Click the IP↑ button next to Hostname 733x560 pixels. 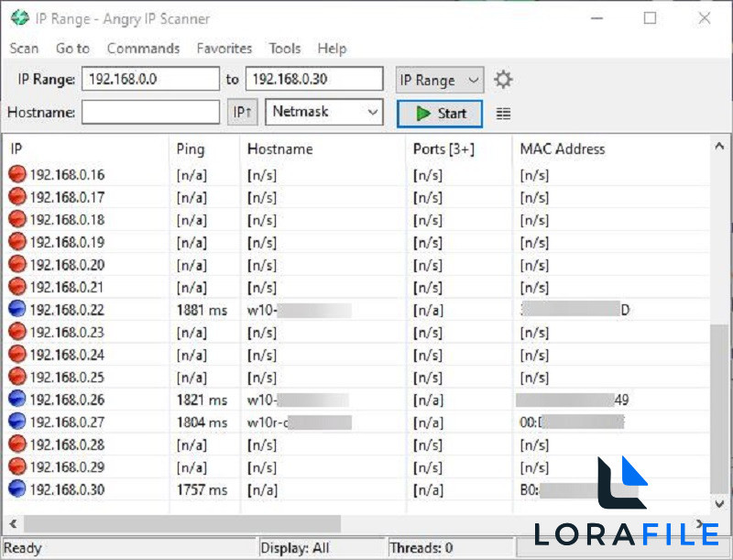(x=242, y=112)
